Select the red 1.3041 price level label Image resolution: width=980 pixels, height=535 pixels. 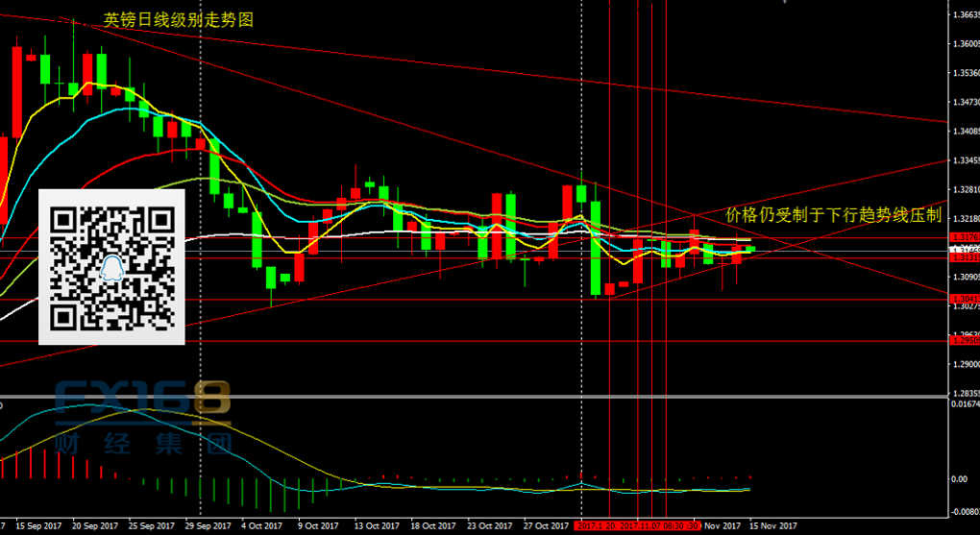964,299
